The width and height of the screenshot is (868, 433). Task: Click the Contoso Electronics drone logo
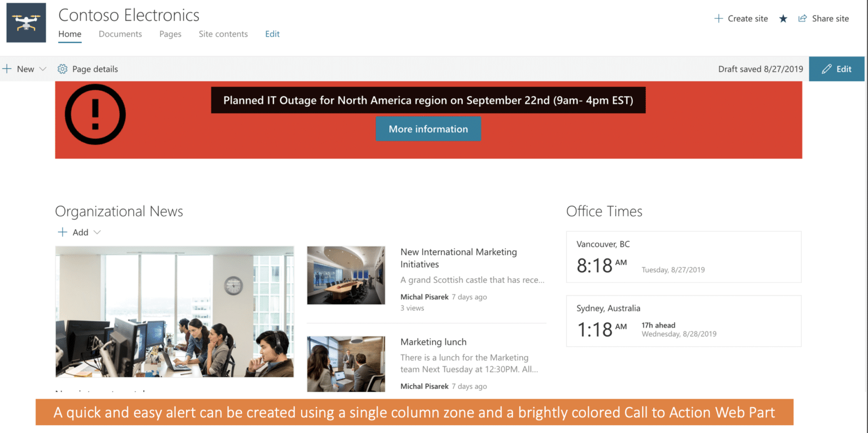[25, 23]
